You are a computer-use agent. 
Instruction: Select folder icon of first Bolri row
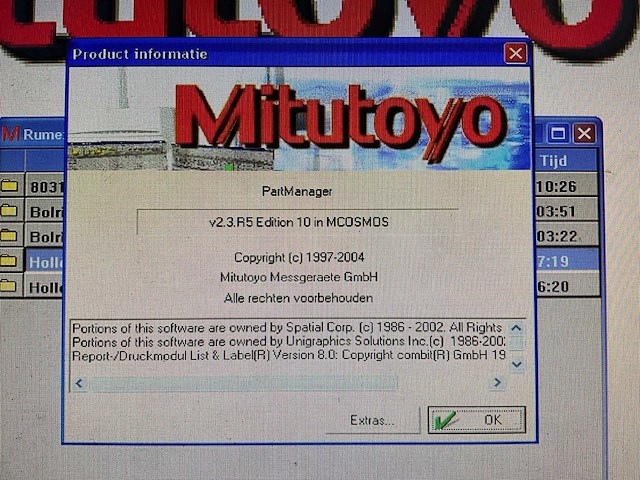[x=10, y=211]
